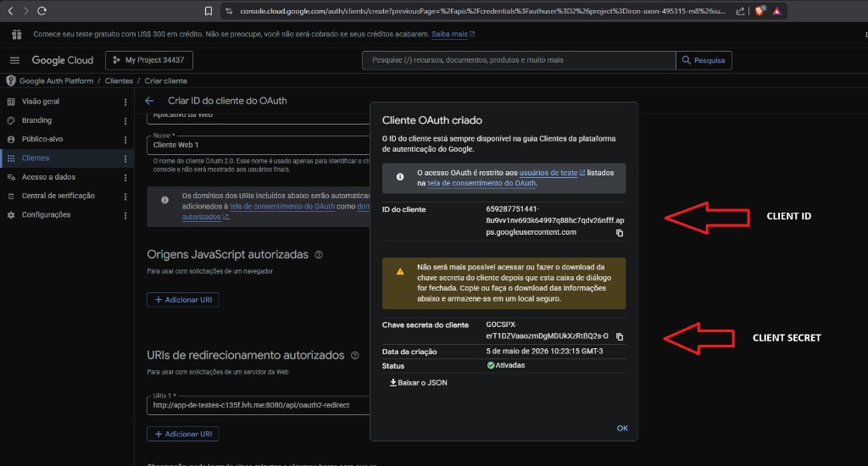Open Central de verificação in sidebar
The height and width of the screenshot is (466, 868).
coord(58,196)
